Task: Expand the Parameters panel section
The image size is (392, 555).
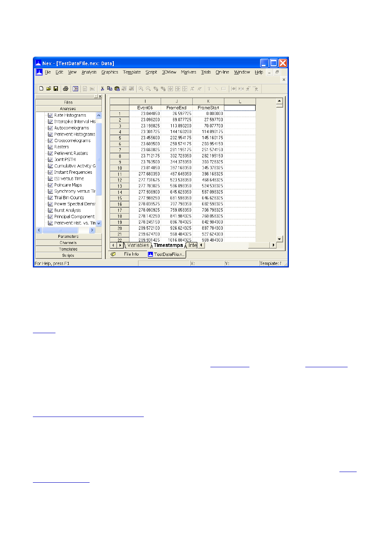Action: tap(69, 236)
